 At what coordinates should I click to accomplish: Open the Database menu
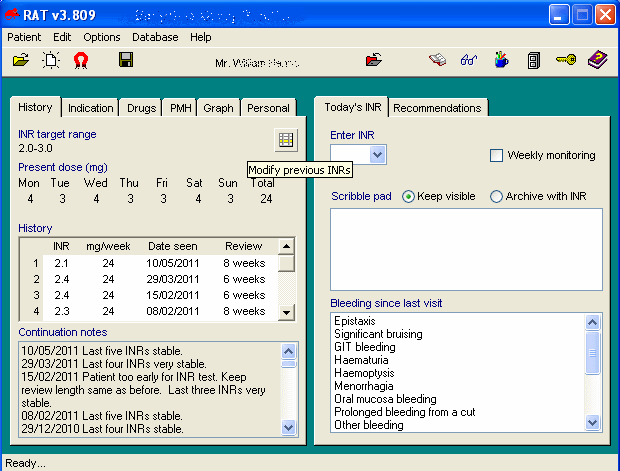pos(155,37)
